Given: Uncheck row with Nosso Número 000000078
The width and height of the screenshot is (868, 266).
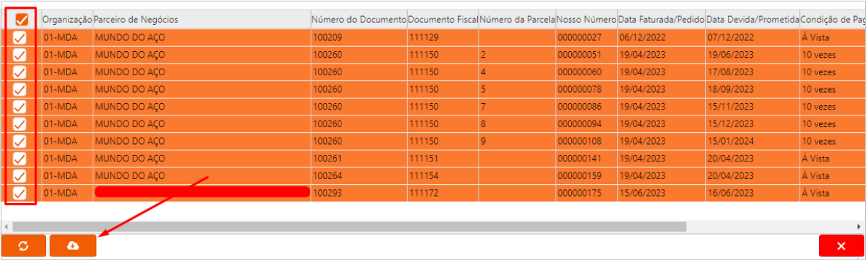Looking at the screenshot, I should pyautogui.click(x=20, y=89).
